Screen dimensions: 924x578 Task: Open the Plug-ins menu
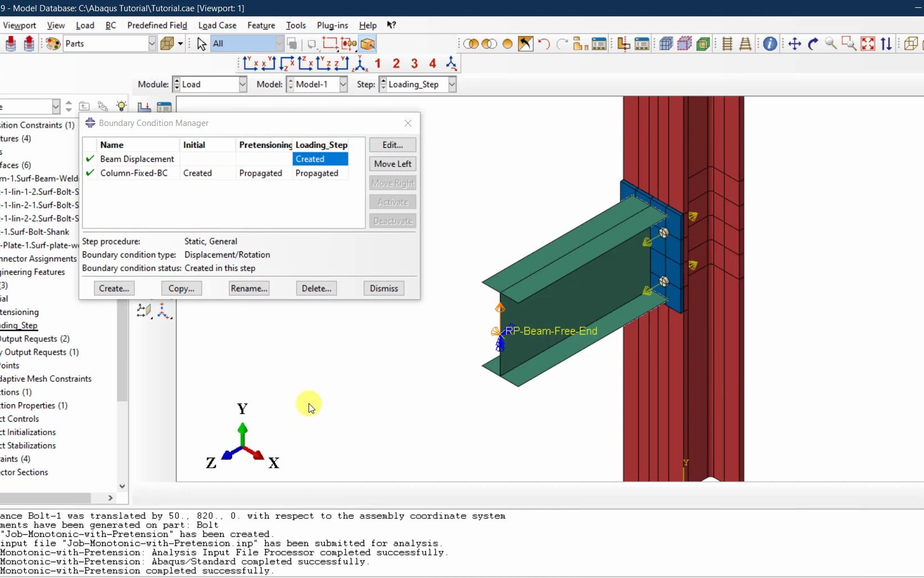tap(333, 25)
